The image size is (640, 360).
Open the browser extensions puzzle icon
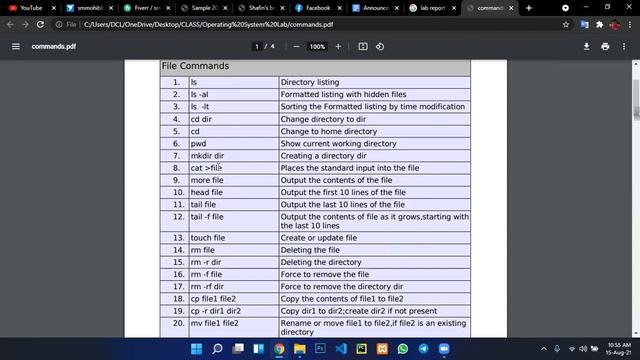(600, 24)
